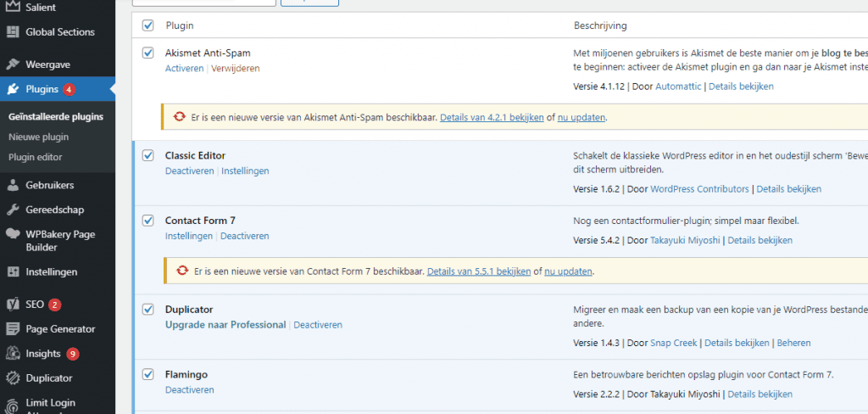Click the Plugins update count badge 4
Viewport: 868px width, 414px height.
click(x=69, y=89)
